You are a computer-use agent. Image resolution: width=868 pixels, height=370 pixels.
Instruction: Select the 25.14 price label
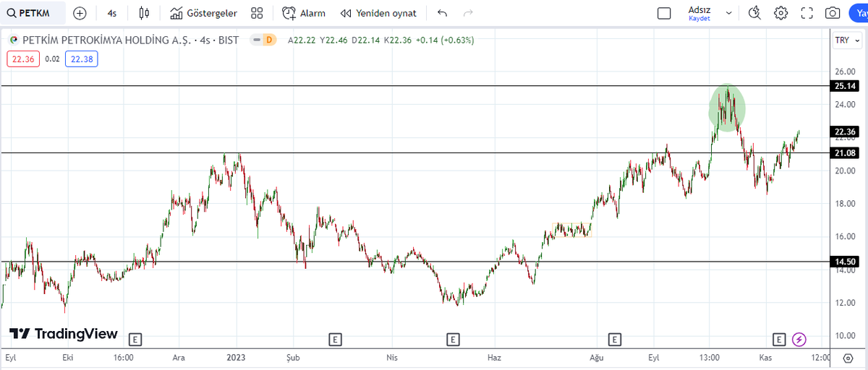point(845,86)
